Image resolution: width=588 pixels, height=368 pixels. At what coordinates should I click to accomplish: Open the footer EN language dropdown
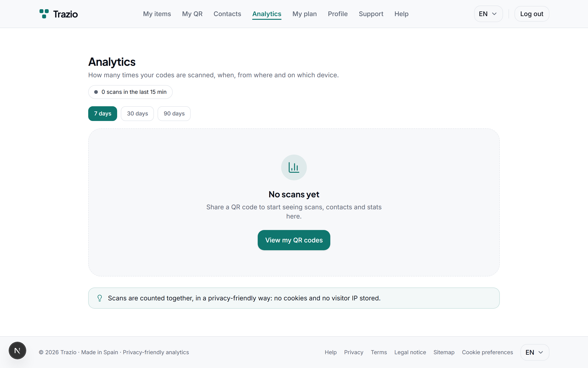tap(534, 352)
